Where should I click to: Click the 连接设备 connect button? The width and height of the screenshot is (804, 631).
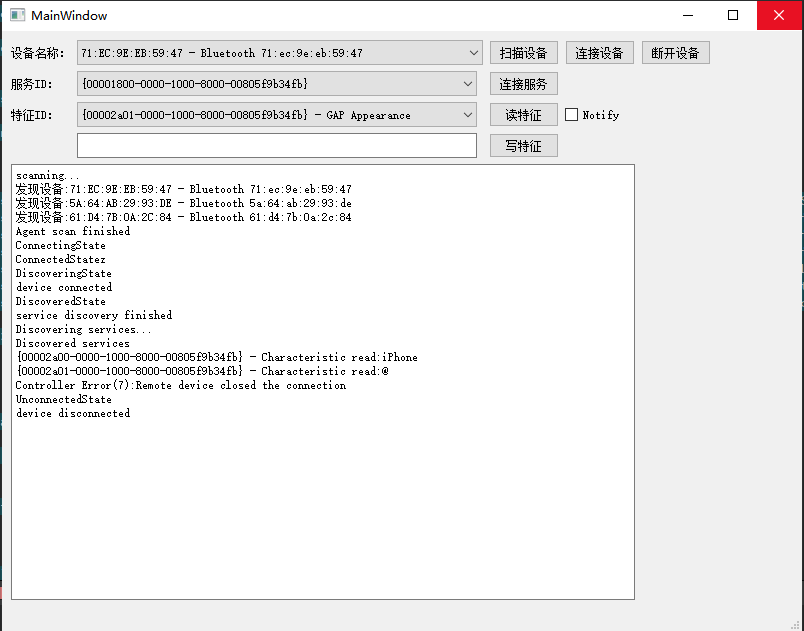tap(599, 53)
